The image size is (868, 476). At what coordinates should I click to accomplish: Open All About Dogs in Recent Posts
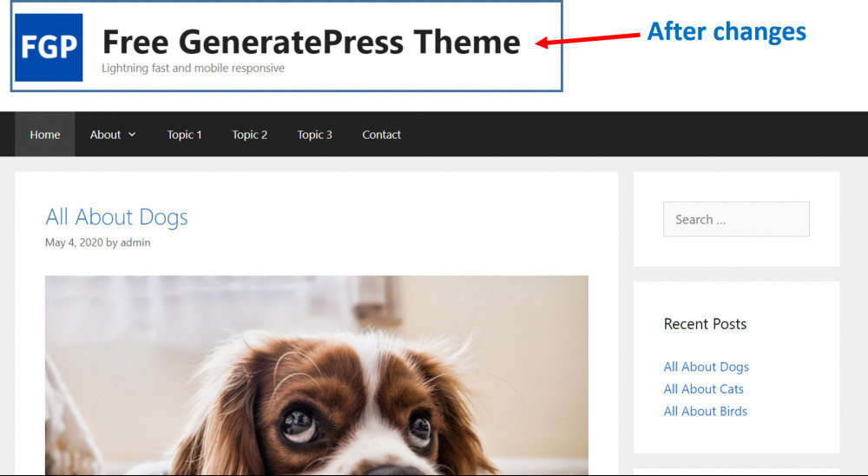point(707,367)
